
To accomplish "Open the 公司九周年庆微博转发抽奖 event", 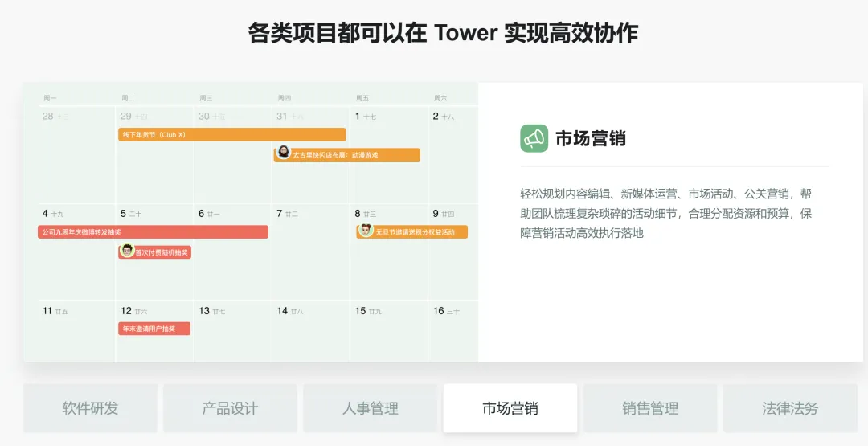I will [154, 232].
